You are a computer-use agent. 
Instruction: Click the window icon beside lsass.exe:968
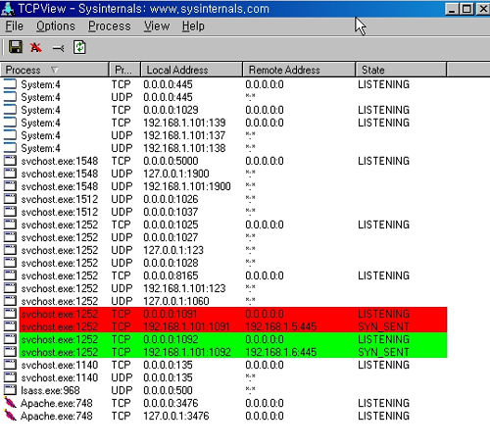(x=10, y=390)
